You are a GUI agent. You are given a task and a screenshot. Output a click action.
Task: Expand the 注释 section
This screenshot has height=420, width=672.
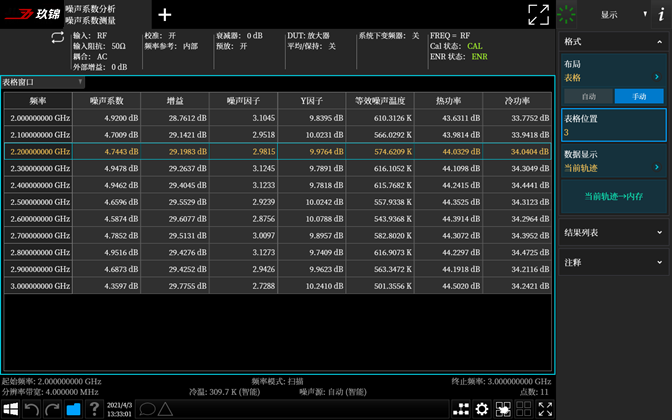613,262
